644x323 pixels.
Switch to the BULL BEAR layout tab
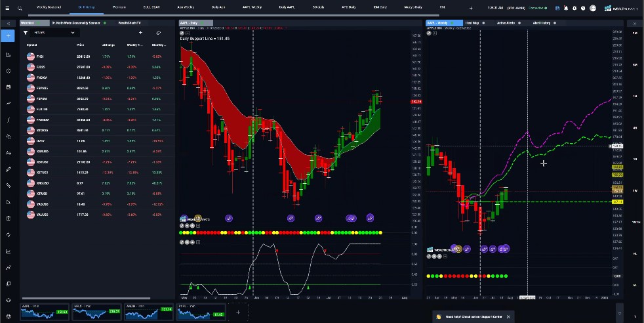(x=151, y=7)
